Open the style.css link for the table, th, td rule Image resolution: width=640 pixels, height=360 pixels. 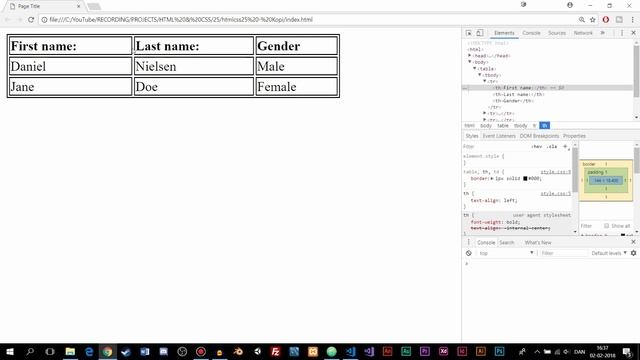[556, 172]
